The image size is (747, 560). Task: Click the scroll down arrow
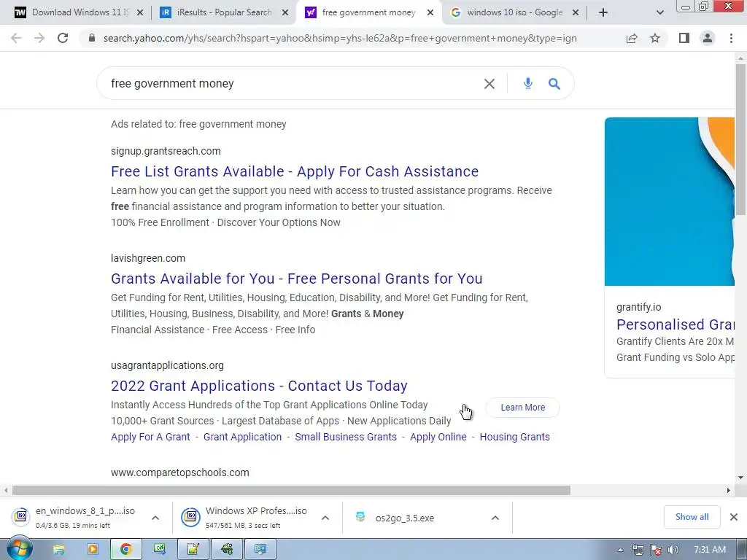pos(740,478)
